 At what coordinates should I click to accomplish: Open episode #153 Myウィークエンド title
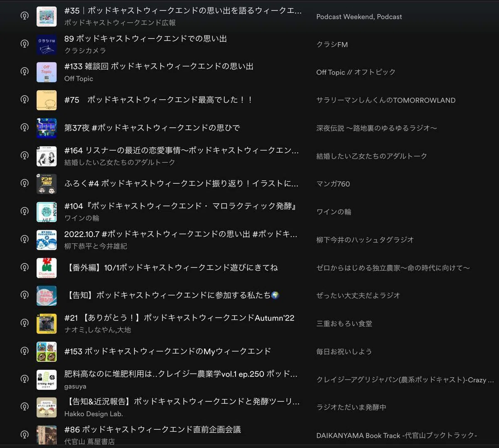coord(168,351)
